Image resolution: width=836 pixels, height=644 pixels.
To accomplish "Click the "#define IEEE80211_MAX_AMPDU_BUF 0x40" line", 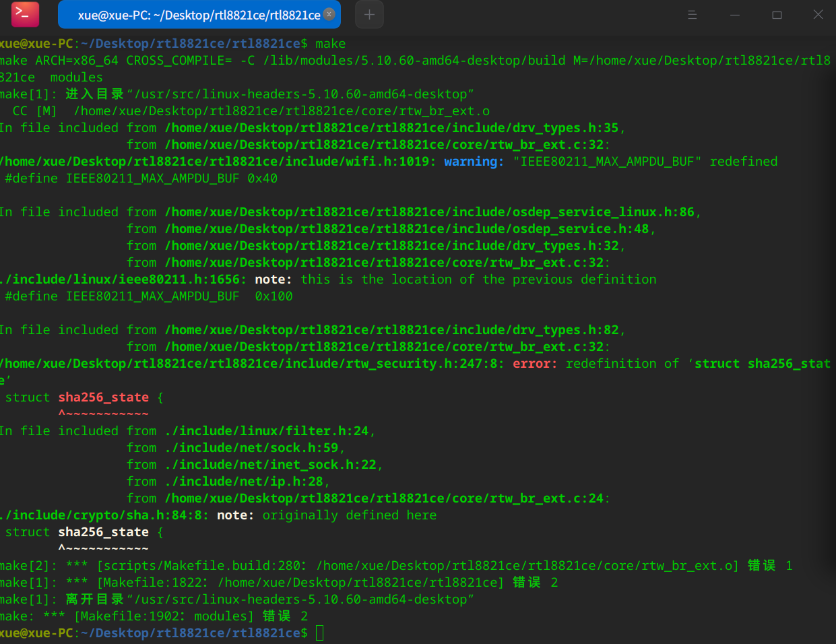I will (141, 179).
